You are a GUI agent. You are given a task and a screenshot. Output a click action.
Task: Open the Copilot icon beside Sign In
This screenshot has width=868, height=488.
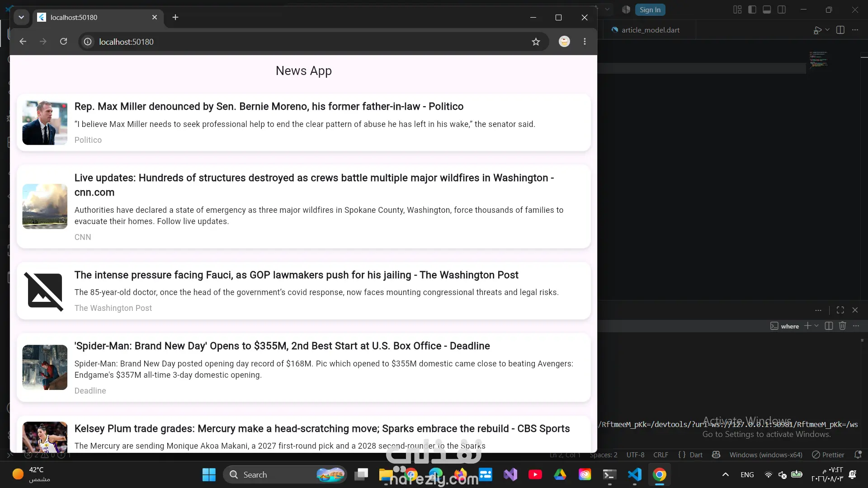point(626,9)
